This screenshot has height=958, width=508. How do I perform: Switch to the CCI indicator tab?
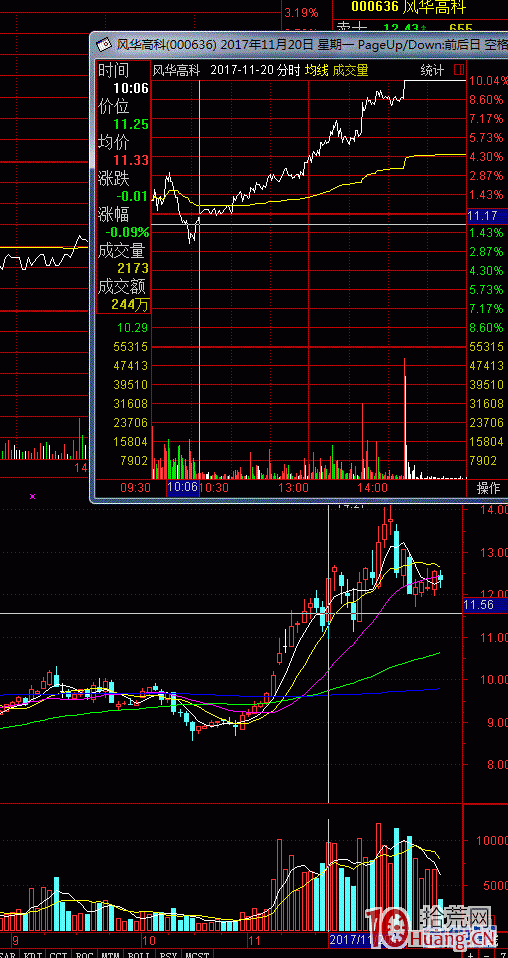(59, 954)
